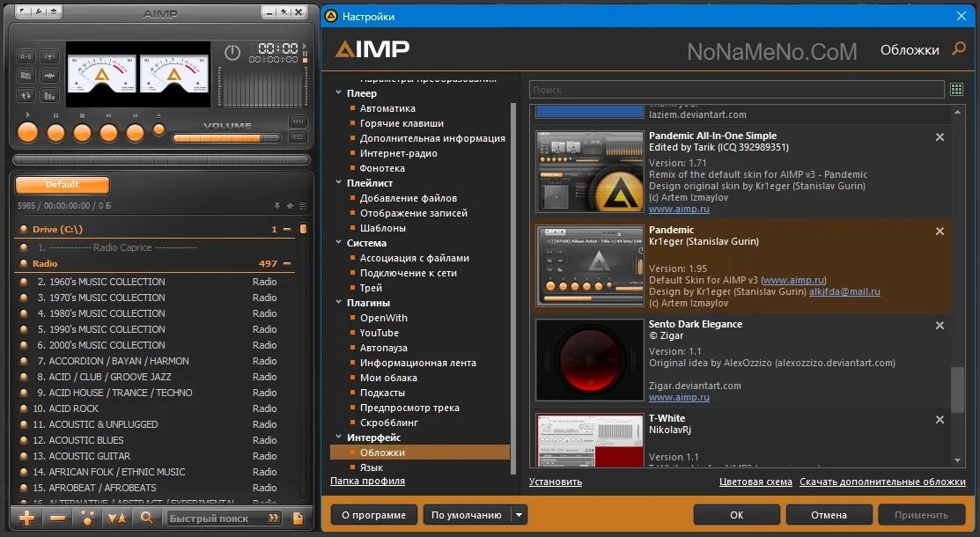Image resolution: width=980 pixels, height=537 pixels.
Task: Click the power scheduler icon in player
Action: (232, 53)
